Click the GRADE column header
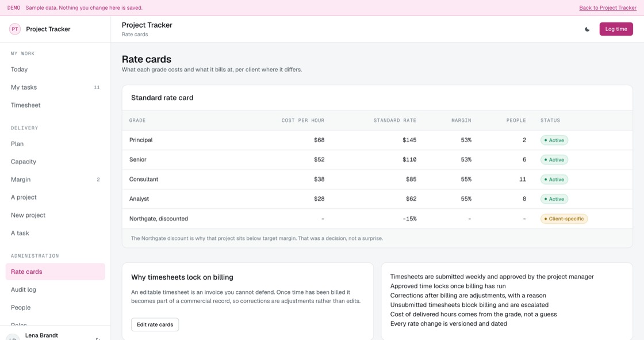Viewport: 644px width, 340px height. click(x=137, y=120)
